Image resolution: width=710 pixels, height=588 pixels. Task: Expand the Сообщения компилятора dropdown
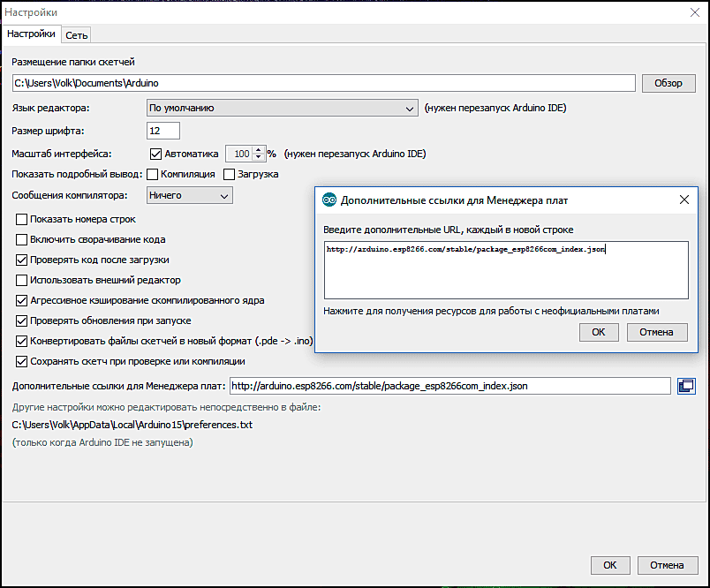pyautogui.click(x=190, y=195)
